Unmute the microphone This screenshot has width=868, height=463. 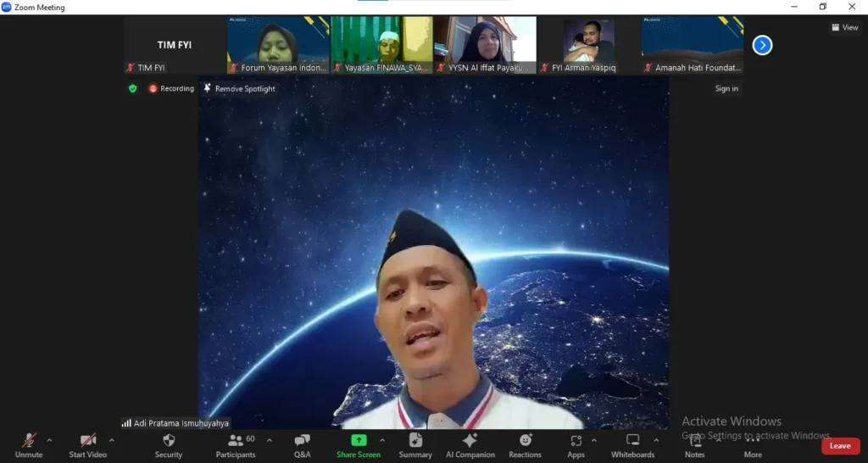29,446
